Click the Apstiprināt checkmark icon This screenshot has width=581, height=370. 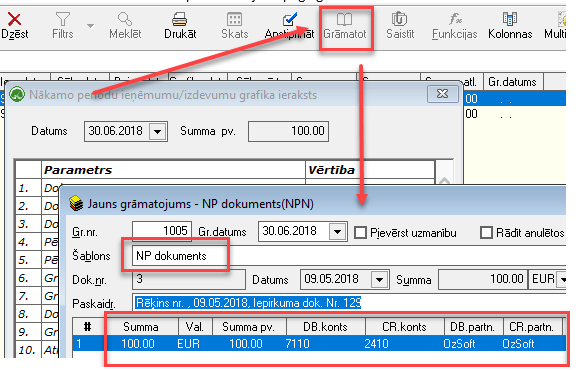tap(289, 19)
